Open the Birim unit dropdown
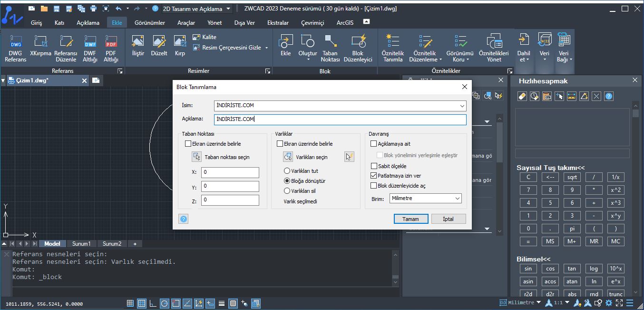Screen dimensions: 644x310 (x=458, y=199)
